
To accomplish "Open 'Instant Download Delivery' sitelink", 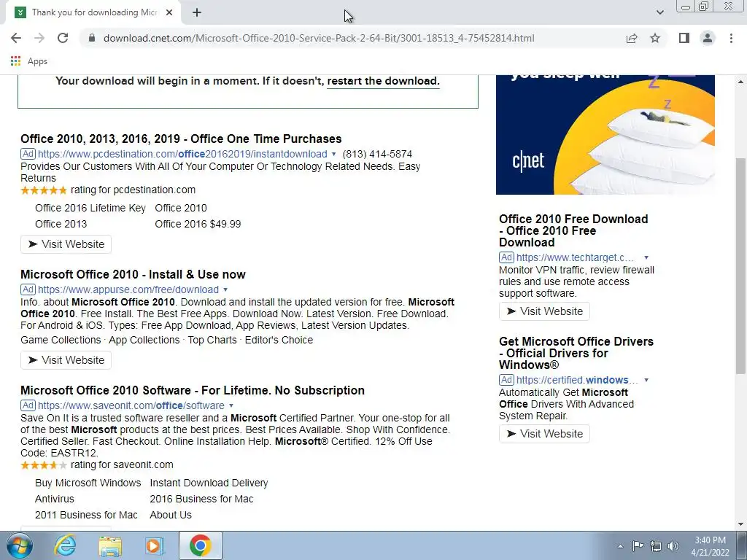I will pyautogui.click(x=209, y=483).
